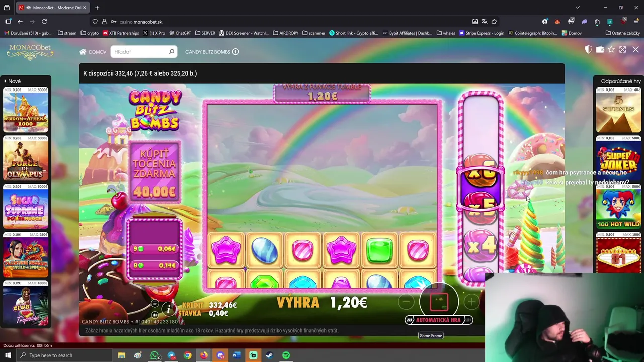Open the crypto bookmark folder
Screen dimensions: 644x362
tap(90, 33)
